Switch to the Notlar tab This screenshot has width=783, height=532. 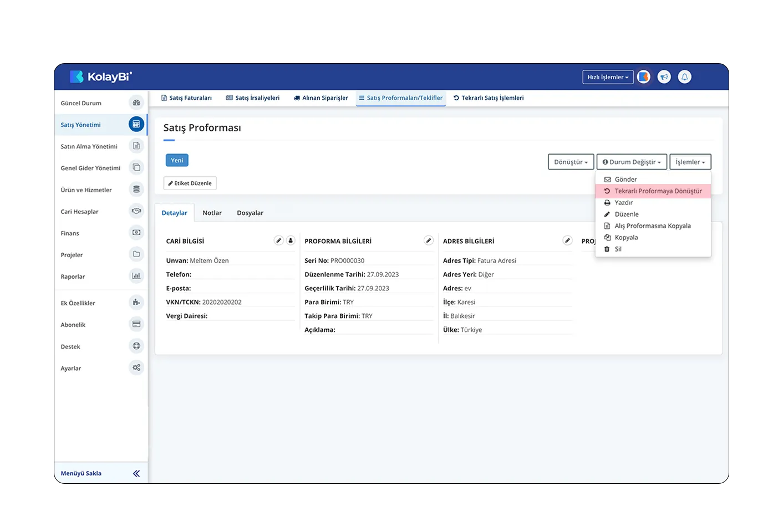[x=212, y=213]
